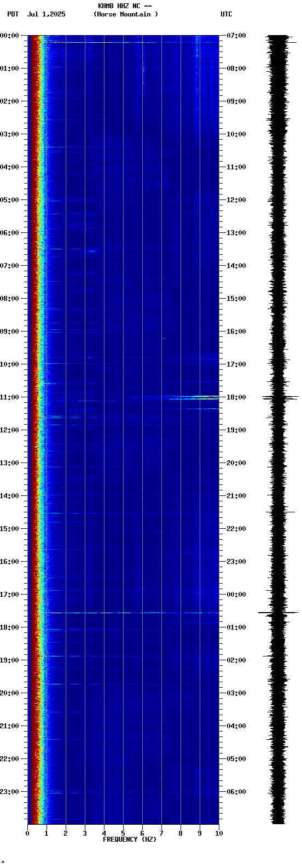Click the '13:00' UTC axis label on right

click(236, 233)
